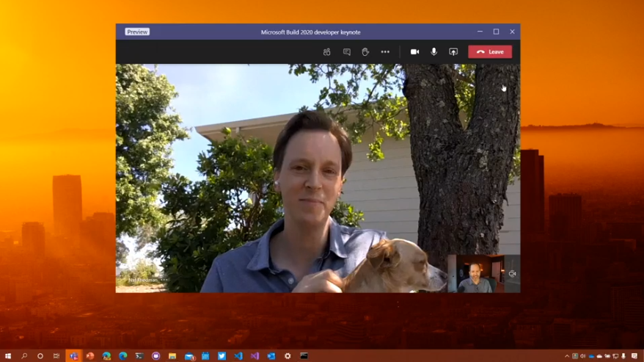Launch Windows Terminal from the taskbar
The height and width of the screenshot is (362, 644).
coord(139,356)
